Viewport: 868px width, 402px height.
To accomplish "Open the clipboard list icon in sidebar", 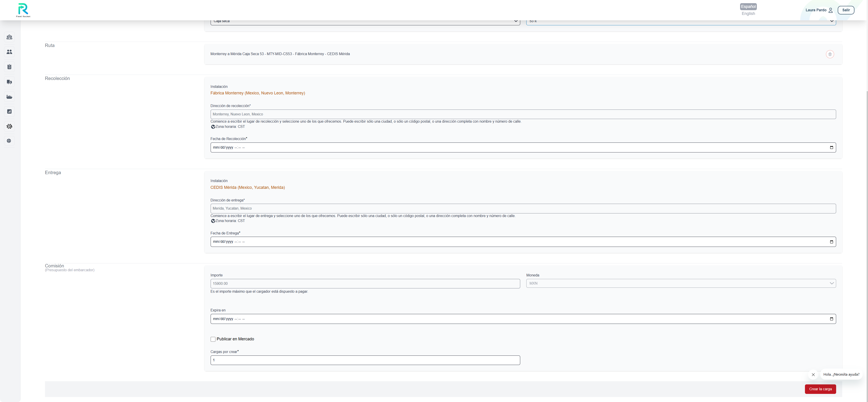I will coord(9,67).
